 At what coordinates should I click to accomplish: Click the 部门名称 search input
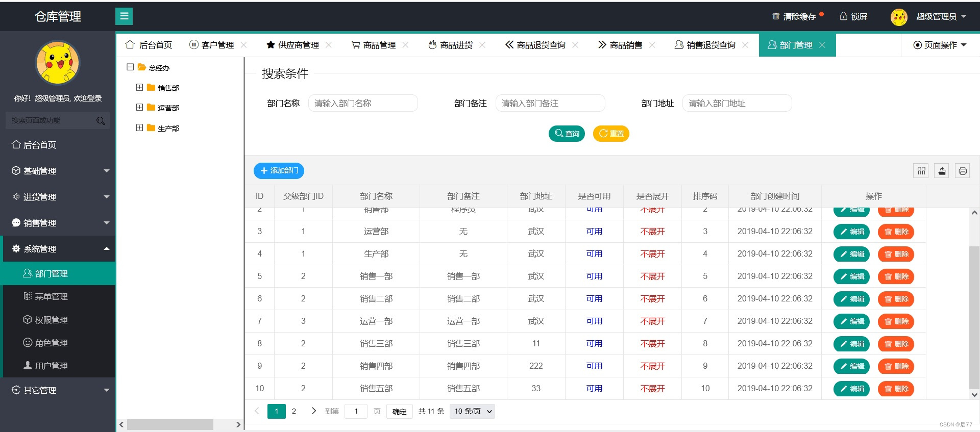pos(363,103)
